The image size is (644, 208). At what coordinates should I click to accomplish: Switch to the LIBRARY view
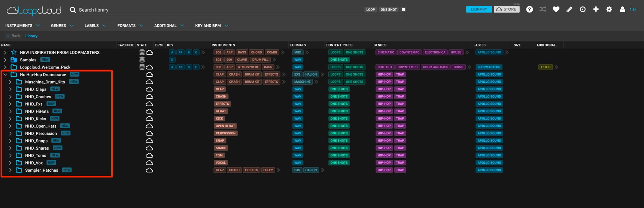tap(479, 9)
